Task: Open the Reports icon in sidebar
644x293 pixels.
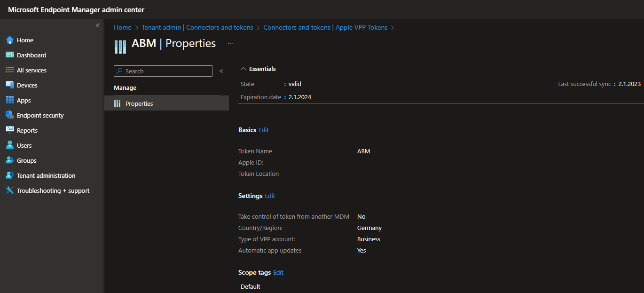Action: [9, 130]
